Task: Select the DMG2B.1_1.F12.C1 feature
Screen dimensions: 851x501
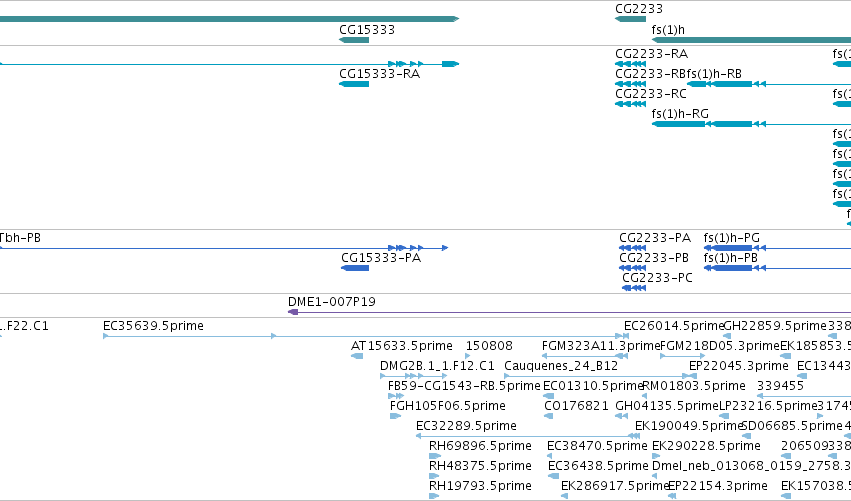Action: 414,376
